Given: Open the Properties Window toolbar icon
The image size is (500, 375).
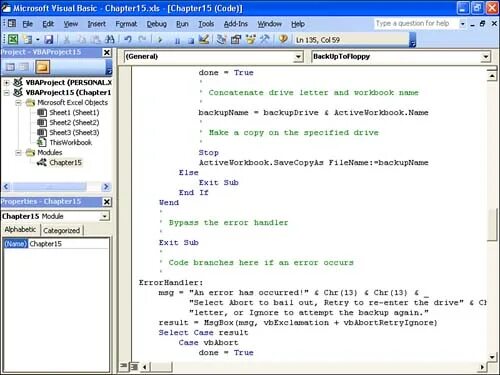Looking at the screenshot, I should 236,40.
